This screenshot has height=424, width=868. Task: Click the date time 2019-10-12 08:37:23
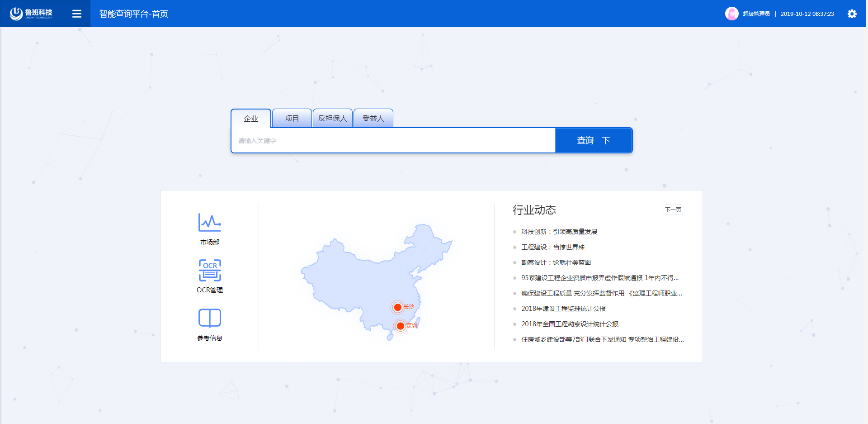point(807,14)
